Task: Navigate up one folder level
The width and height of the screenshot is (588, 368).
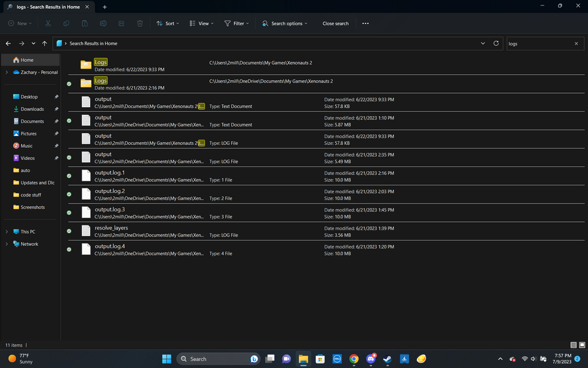Action: click(x=45, y=44)
